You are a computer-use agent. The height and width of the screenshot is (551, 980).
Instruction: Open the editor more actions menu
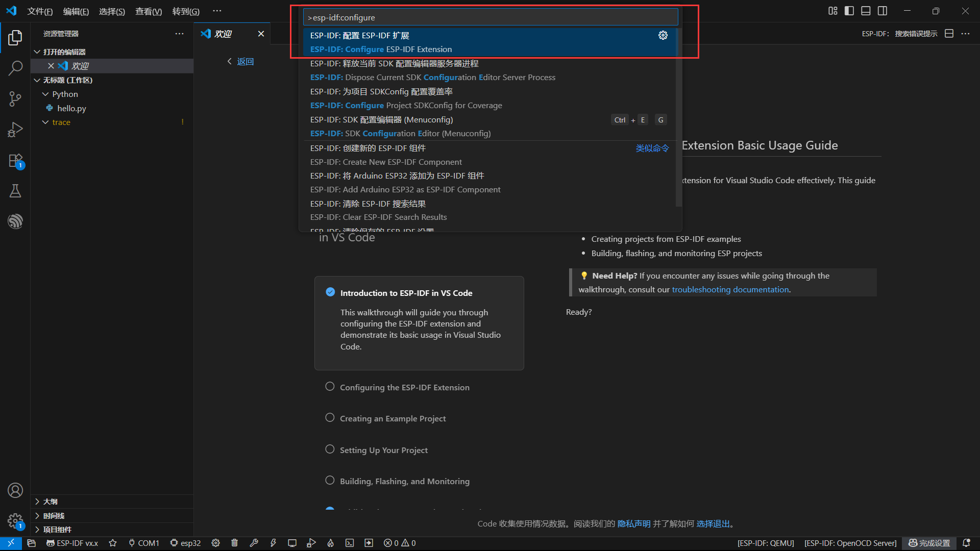(965, 34)
